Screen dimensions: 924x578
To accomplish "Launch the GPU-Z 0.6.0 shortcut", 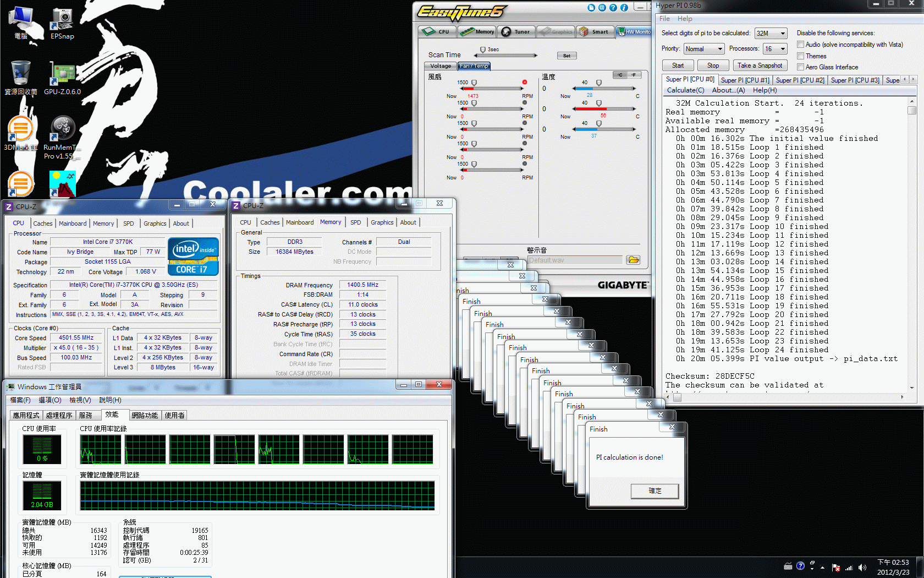I will 62,78.
